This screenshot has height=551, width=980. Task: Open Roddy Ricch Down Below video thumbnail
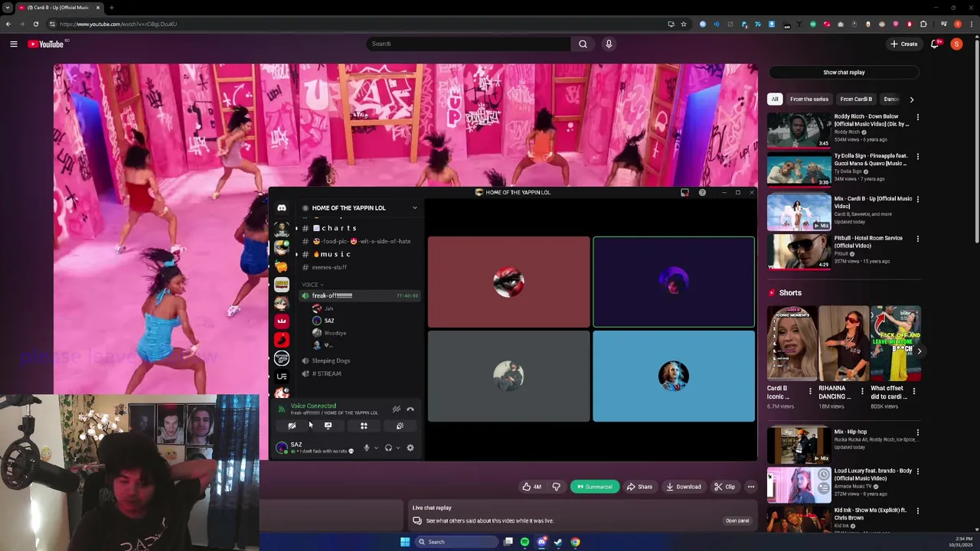(799, 130)
